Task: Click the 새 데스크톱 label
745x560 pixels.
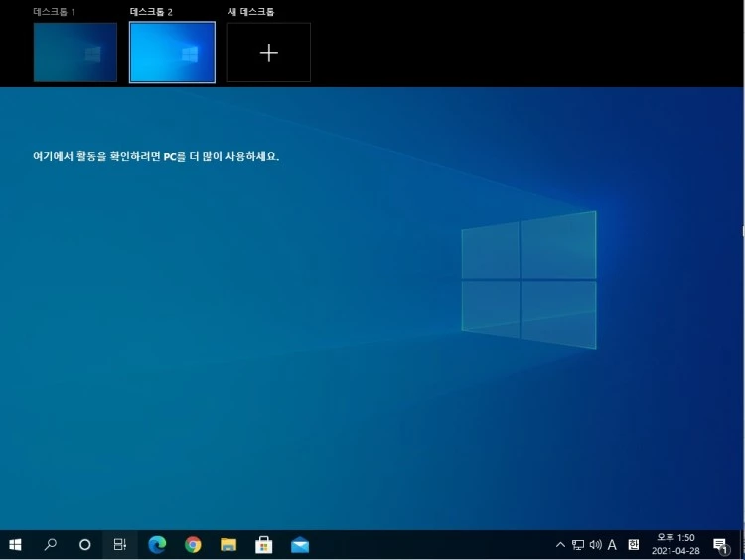Action: click(251, 12)
